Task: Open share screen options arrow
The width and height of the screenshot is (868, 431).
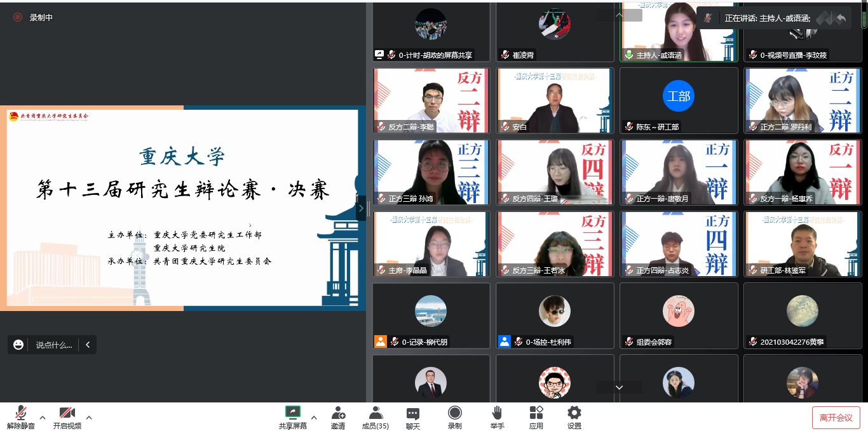Action: click(x=314, y=418)
